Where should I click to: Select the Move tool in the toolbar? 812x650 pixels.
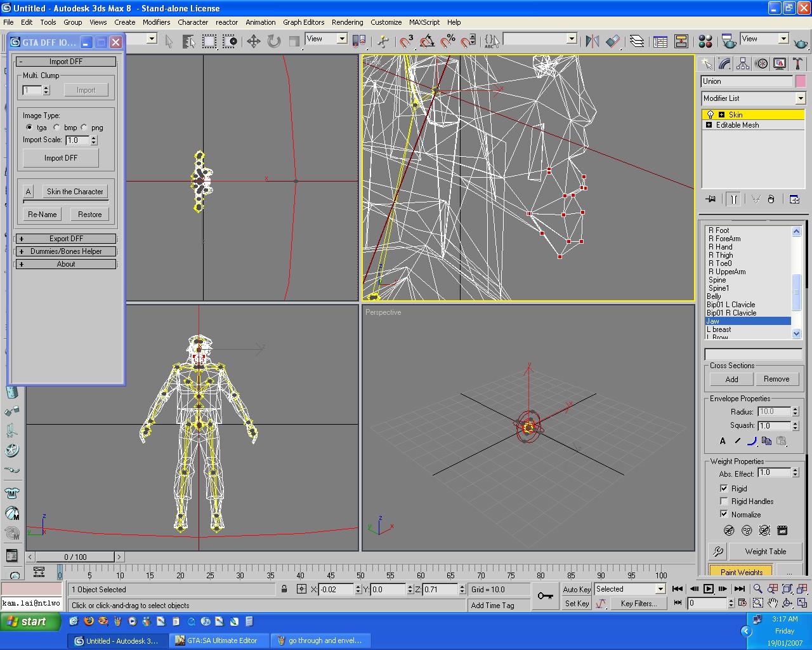click(x=253, y=41)
